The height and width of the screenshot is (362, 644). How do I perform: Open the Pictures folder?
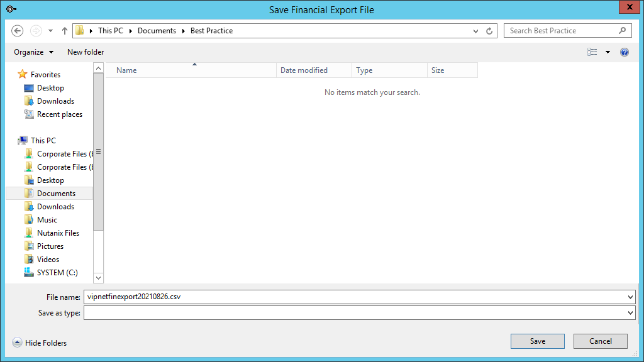click(x=50, y=246)
